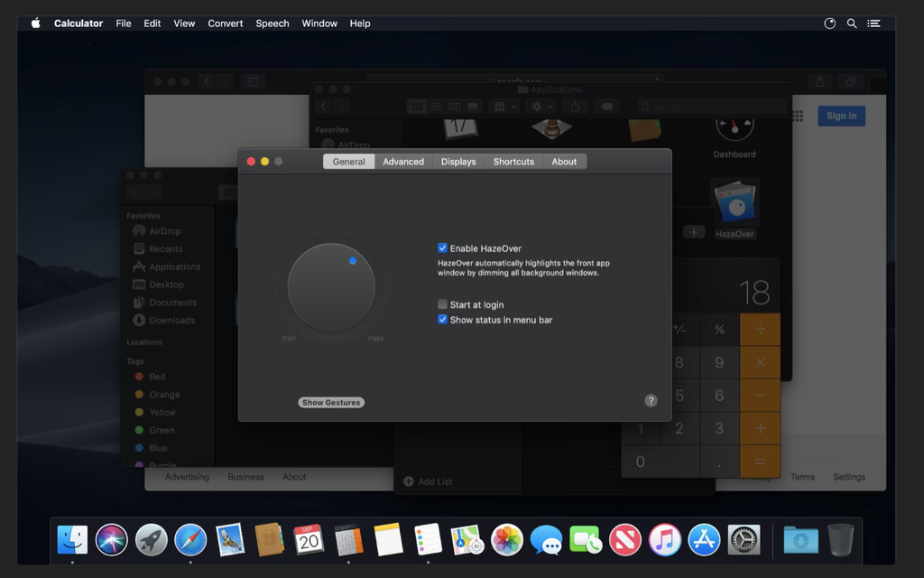The height and width of the screenshot is (578, 924).
Task: Click the Share button in the Applications window toolbar
Action: point(575,107)
